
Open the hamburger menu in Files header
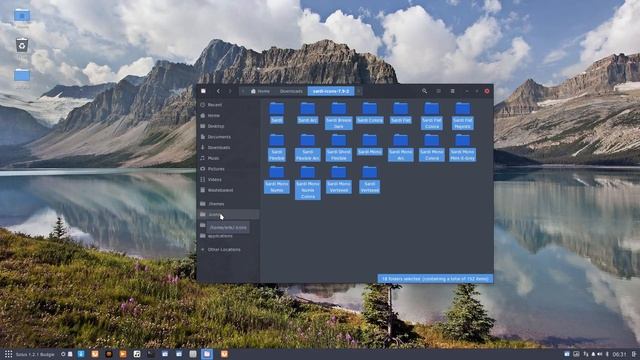coord(452,91)
